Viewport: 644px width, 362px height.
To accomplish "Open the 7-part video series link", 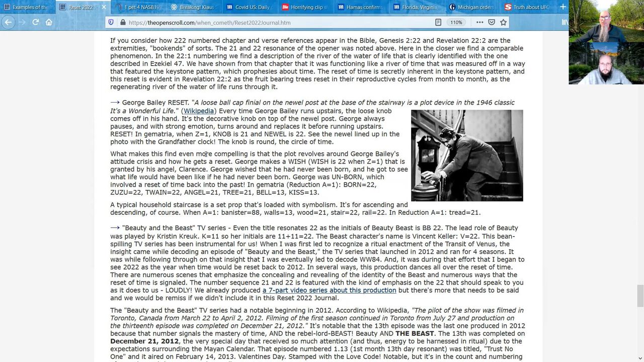I will click(x=329, y=291).
